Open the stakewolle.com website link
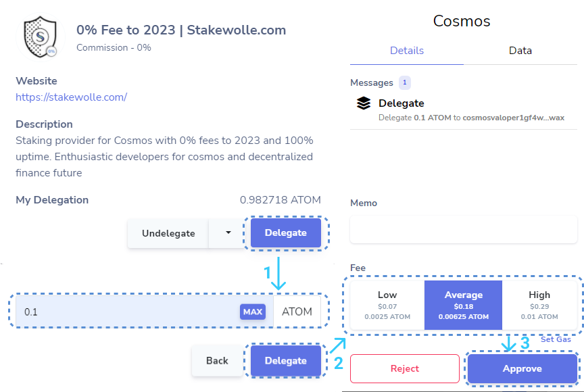The image size is (584, 392). pos(71,97)
